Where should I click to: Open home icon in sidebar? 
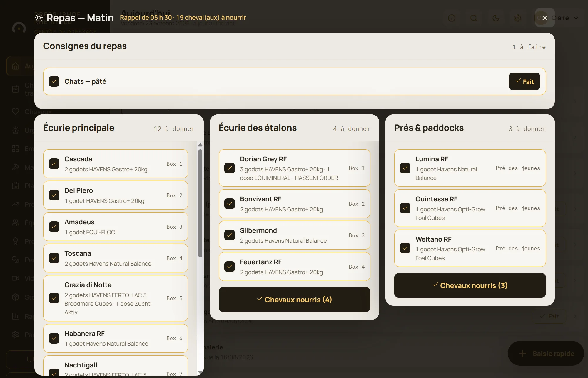[15, 66]
